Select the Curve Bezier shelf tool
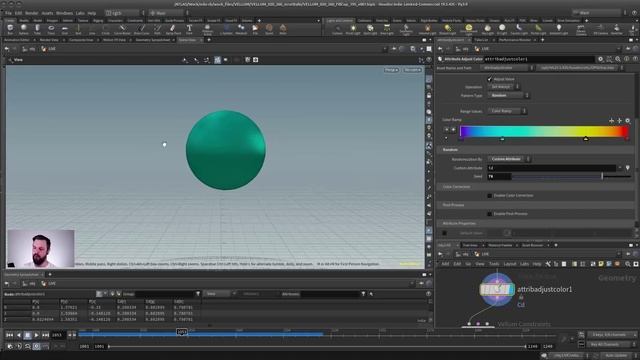This screenshot has height=360, width=640. point(122,29)
